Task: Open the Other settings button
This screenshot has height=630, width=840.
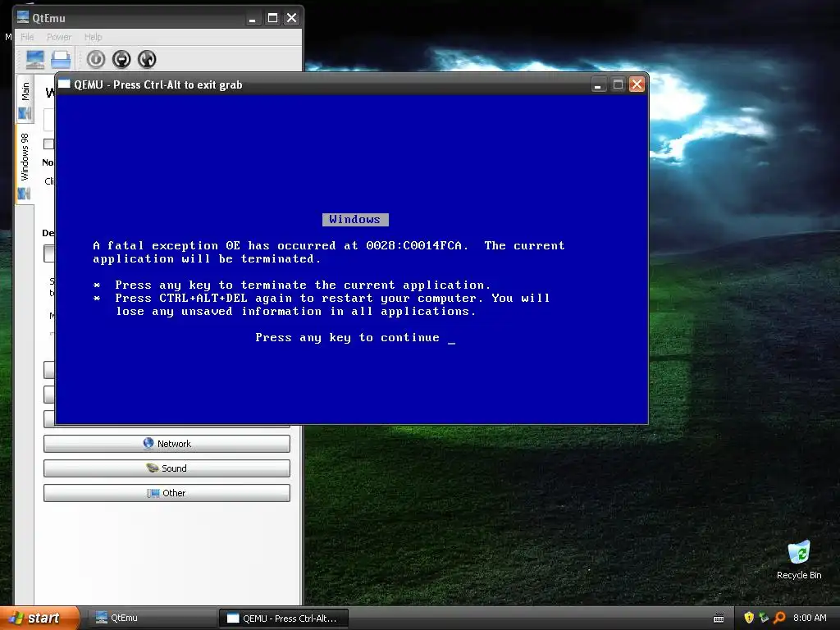Action: tap(167, 493)
